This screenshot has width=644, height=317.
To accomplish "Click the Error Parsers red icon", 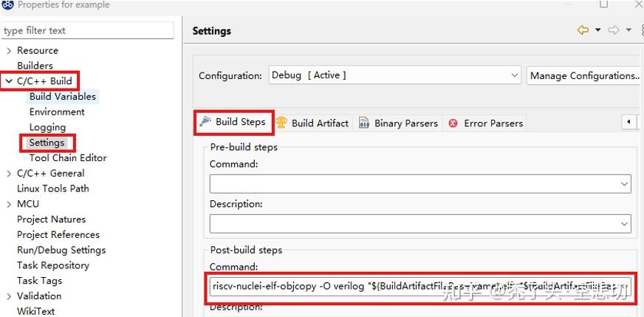I will coord(453,123).
